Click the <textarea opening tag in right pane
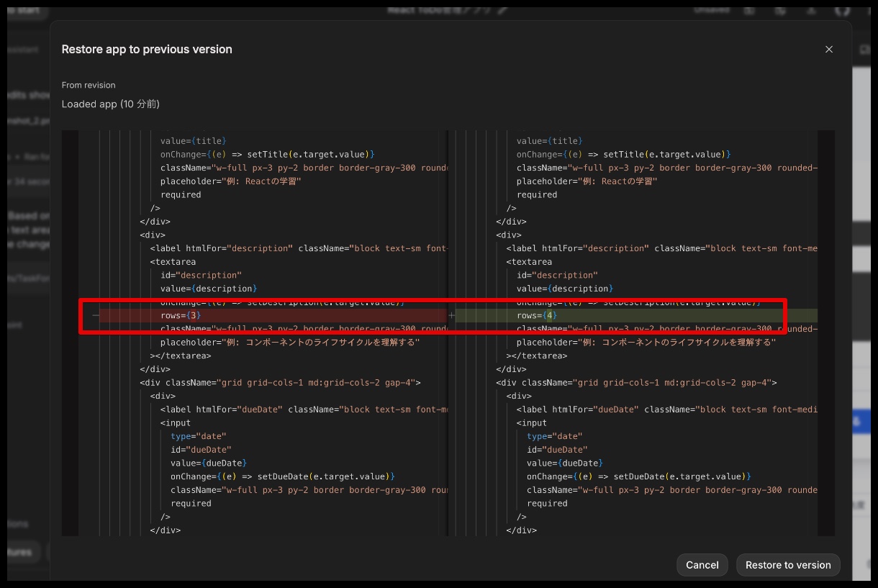Screen dimensions: 878x588 click(x=530, y=262)
